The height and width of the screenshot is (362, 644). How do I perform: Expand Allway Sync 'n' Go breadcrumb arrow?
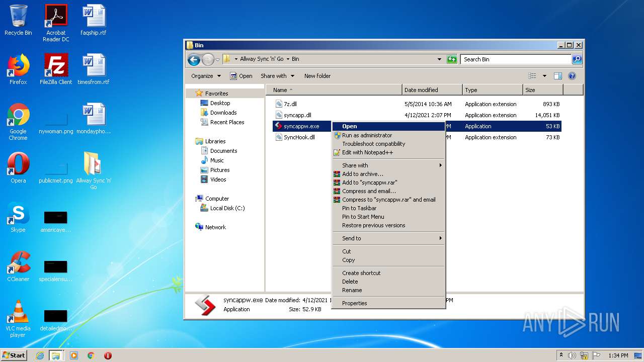288,59
